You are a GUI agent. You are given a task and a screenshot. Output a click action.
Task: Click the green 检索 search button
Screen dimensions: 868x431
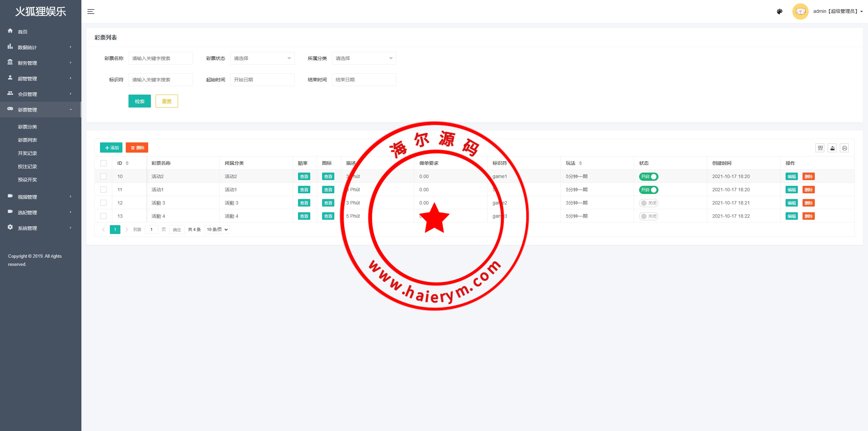pos(139,101)
